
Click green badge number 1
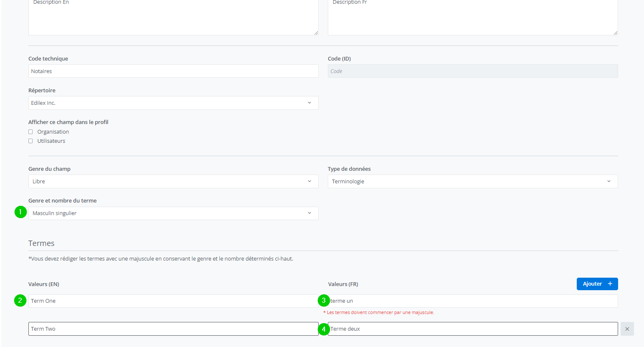pyautogui.click(x=20, y=212)
